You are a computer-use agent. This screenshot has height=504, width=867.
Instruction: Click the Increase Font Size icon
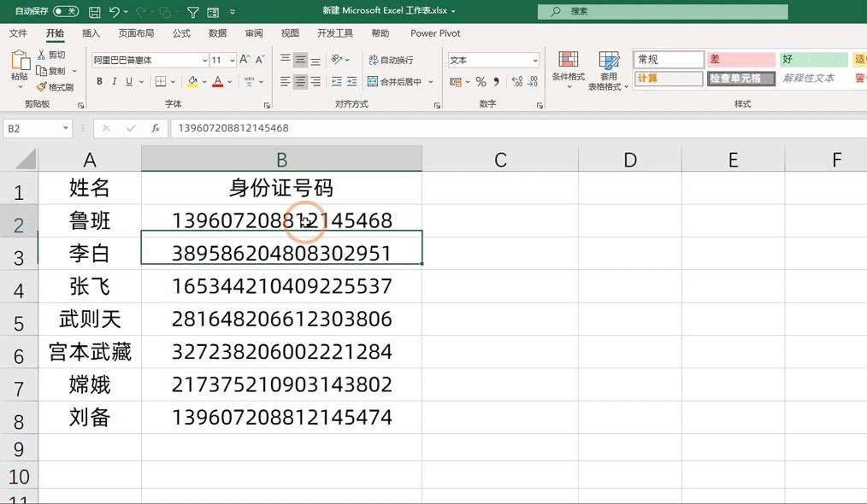coord(245,60)
